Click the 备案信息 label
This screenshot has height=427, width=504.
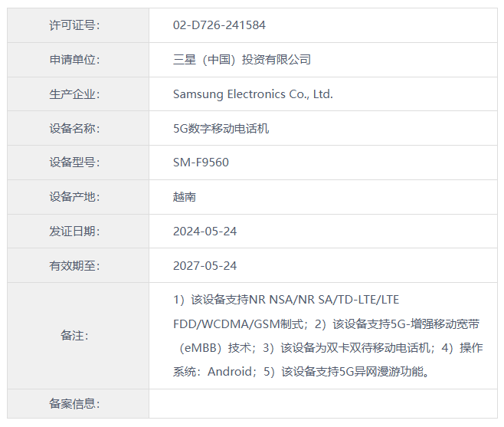[x=74, y=404]
